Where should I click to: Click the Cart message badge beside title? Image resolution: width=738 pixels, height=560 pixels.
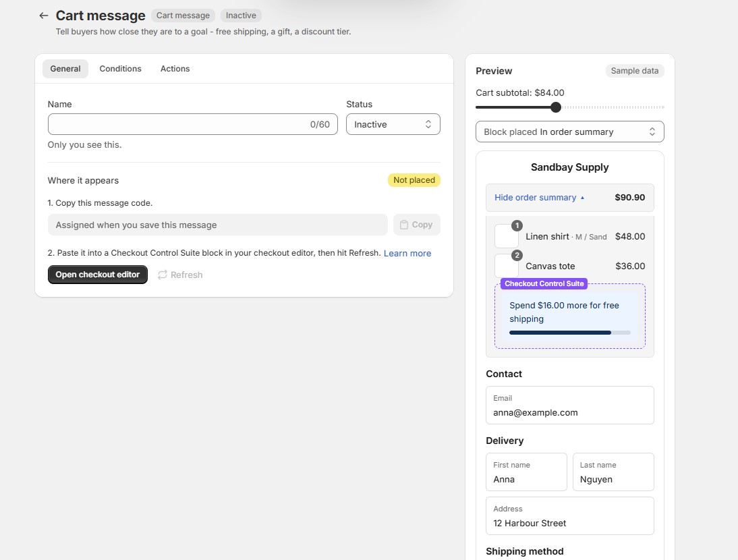pos(183,16)
